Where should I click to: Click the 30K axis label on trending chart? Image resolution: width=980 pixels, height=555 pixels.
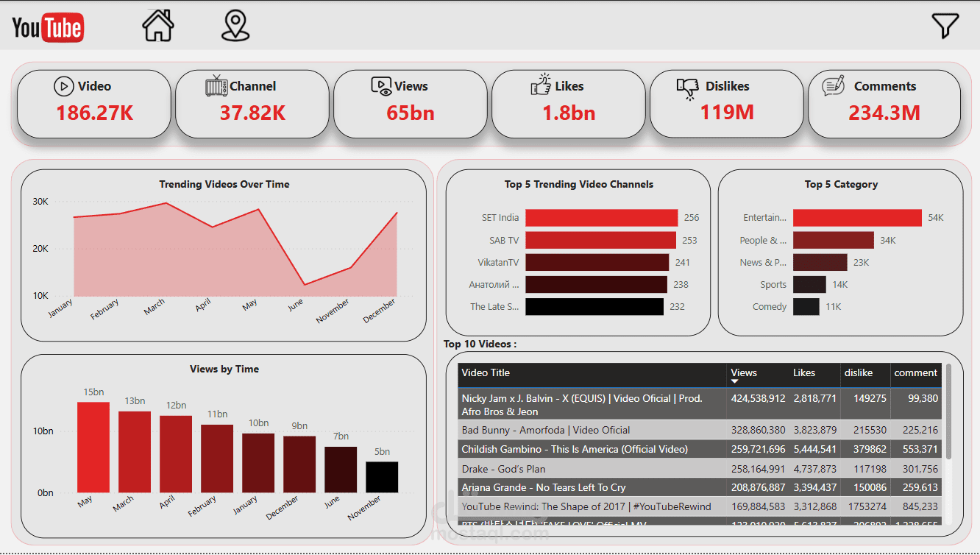tap(40, 201)
